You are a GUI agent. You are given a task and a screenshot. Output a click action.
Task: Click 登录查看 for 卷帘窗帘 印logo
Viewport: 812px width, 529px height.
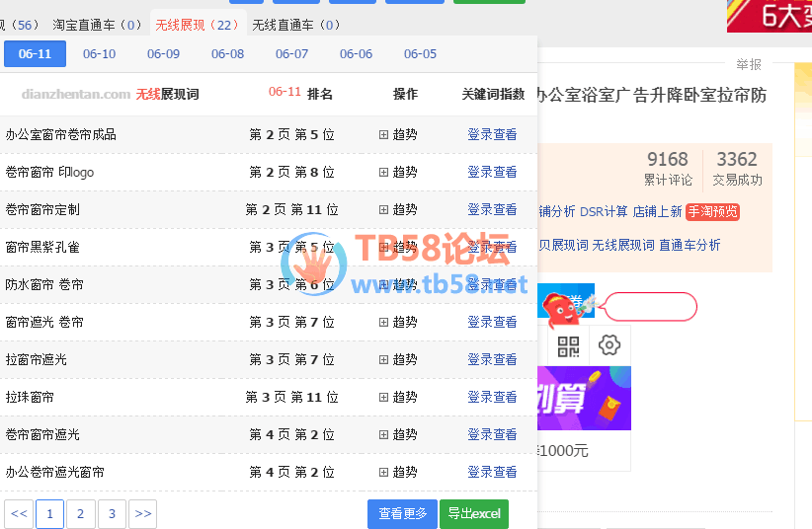tap(493, 172)
